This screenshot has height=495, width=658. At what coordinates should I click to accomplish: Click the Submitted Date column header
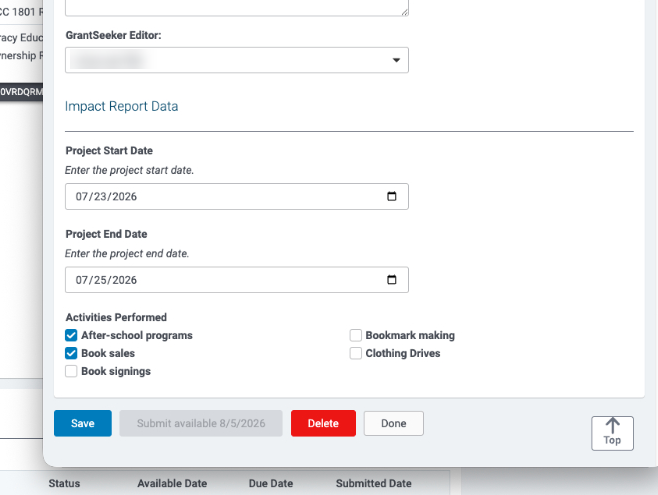point(373,483)
